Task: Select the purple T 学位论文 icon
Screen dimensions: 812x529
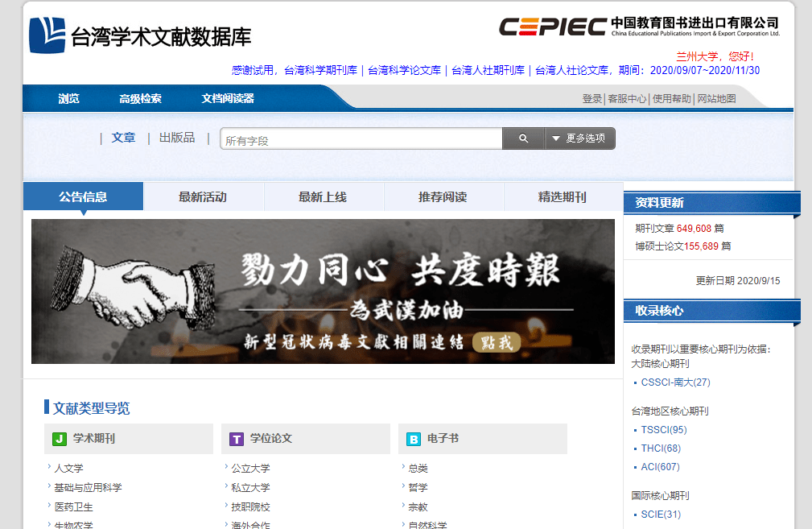Action: [x=237, y=438]
